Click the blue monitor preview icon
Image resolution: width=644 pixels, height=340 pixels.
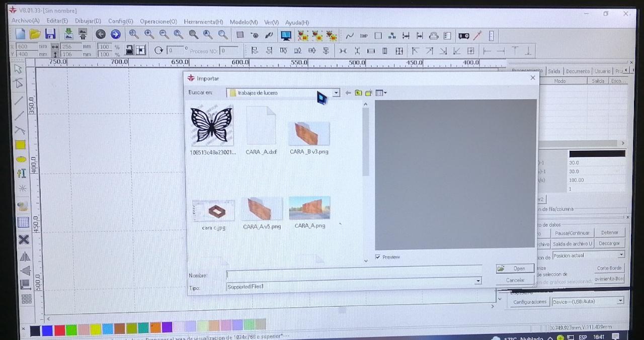click(286, 35)
